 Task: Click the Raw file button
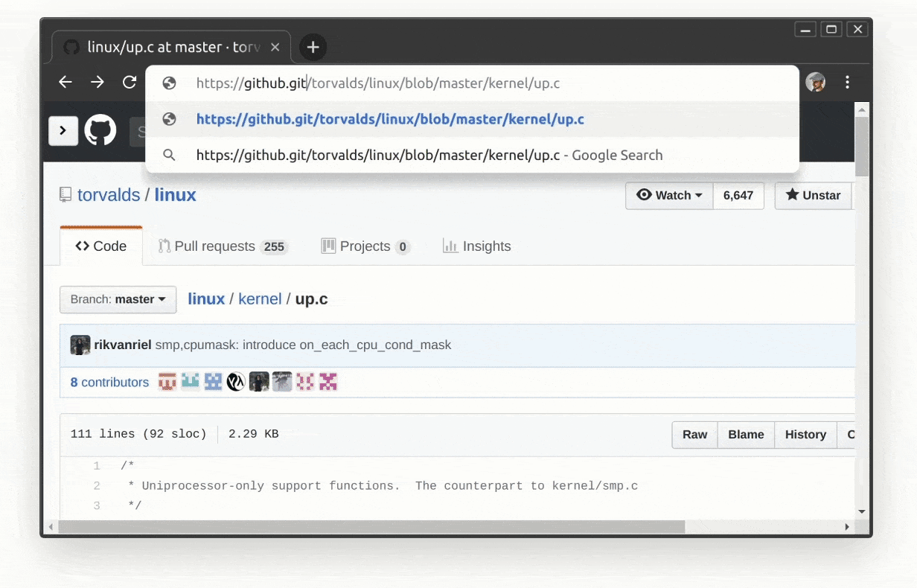point(694,435)
